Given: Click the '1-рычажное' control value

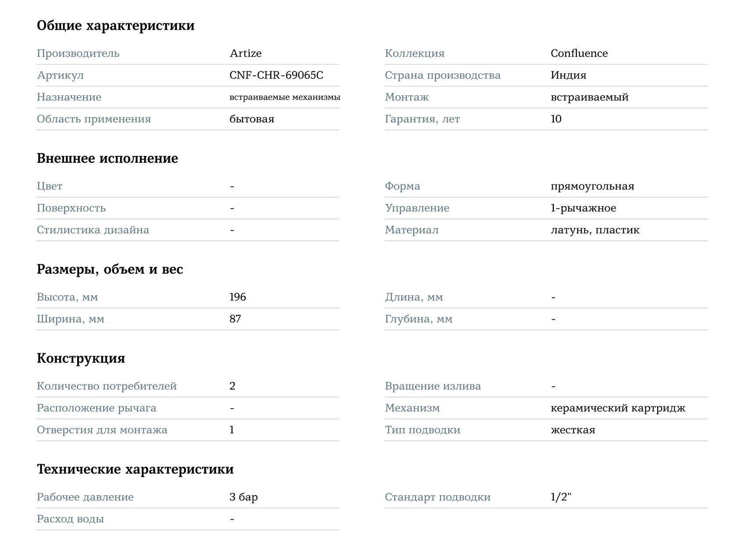Looking at the screenshot, I should (583, 208).
